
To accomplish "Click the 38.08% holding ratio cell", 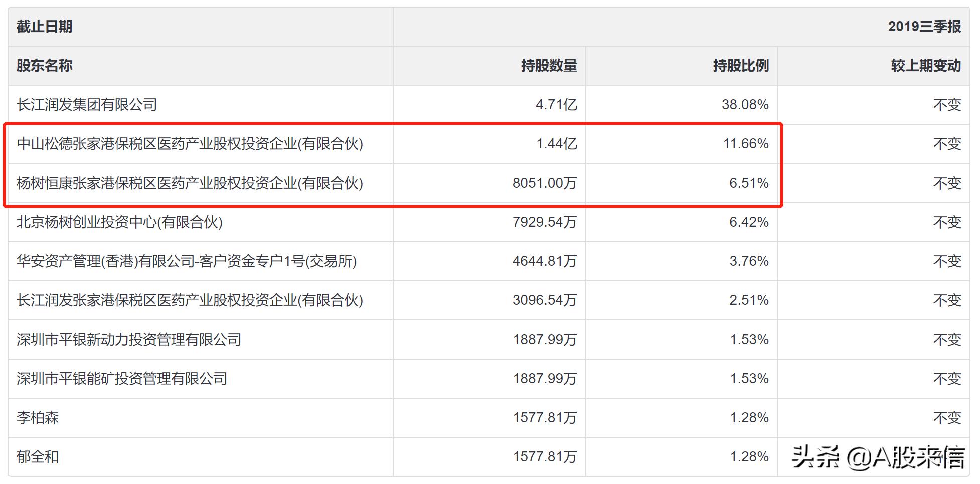I will coord(745,105).
